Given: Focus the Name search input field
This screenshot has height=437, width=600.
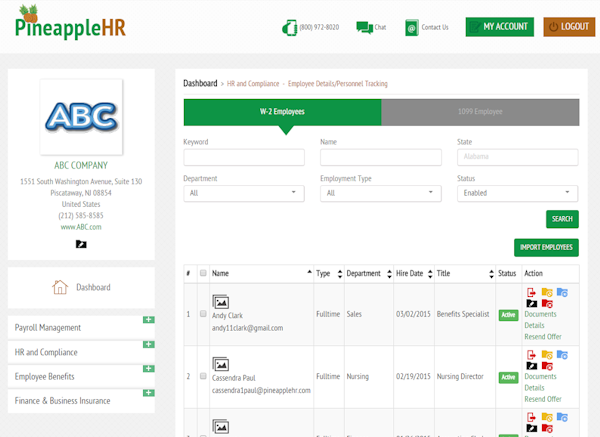Looking at the screenshot, I should 381,157.
